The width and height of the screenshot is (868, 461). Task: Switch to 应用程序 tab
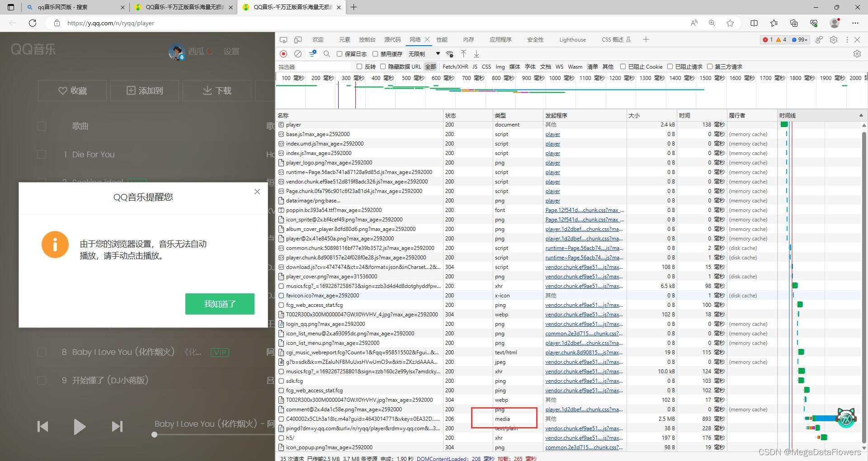coord(500,40)
